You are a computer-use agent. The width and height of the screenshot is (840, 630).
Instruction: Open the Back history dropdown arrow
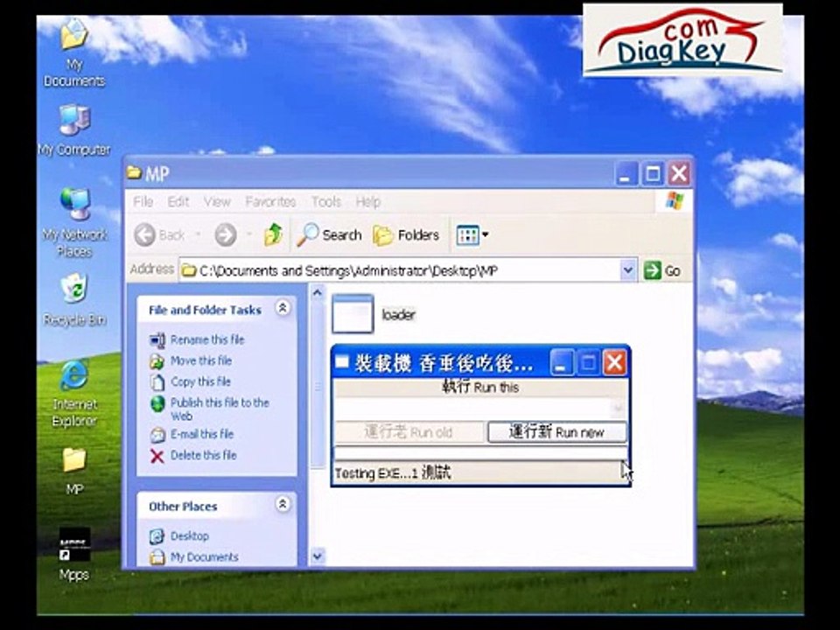198,234
